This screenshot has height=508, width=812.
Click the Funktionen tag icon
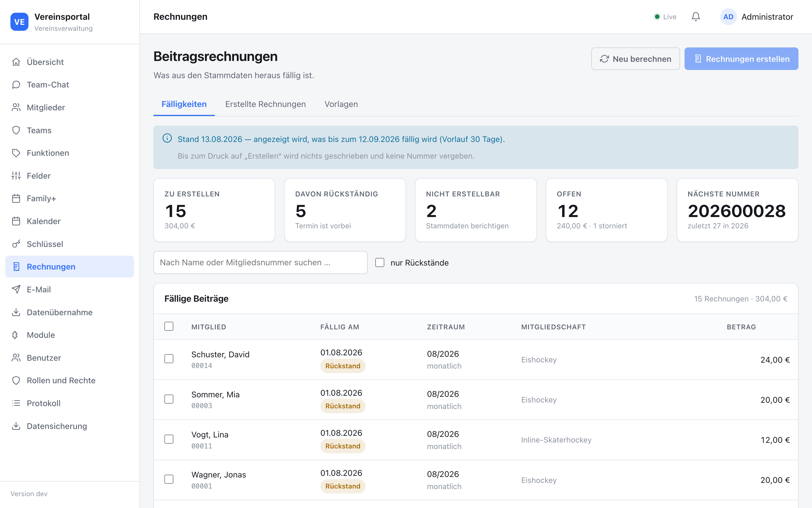tap(16, 153)
